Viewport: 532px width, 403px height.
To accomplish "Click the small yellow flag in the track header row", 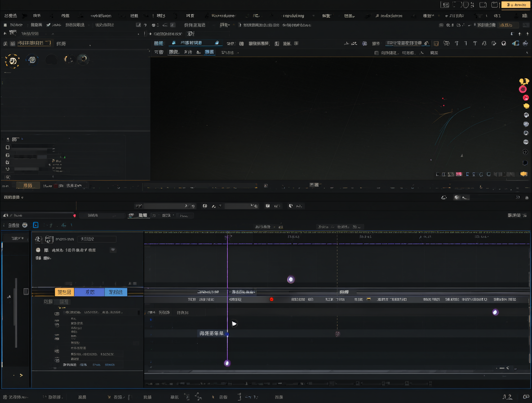I will coord(368,299).
